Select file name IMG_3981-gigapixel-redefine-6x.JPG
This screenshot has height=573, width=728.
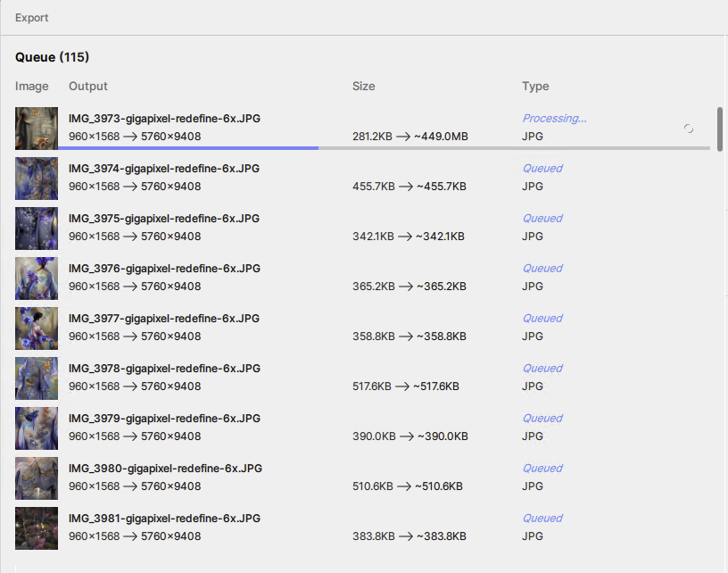pyautogui.click(x=164, y=519)
